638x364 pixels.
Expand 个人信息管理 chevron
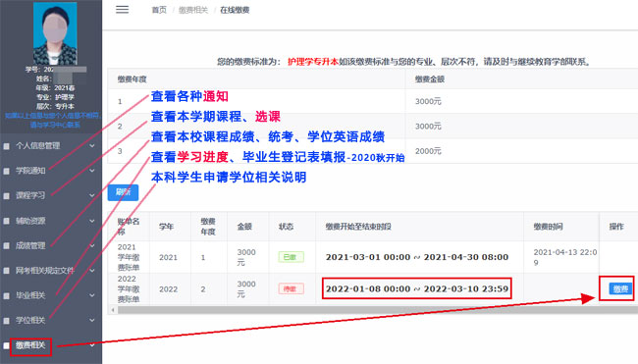coord(92,145)
